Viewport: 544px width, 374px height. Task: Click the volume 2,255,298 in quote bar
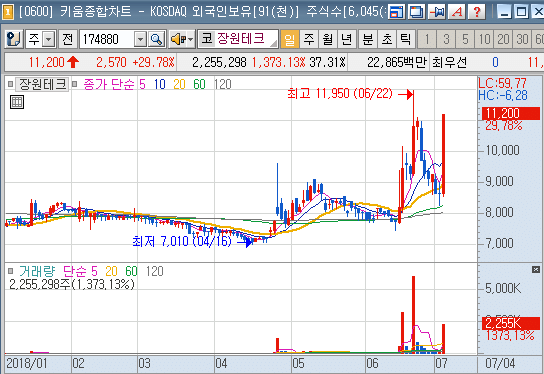[x=219, y=62]
